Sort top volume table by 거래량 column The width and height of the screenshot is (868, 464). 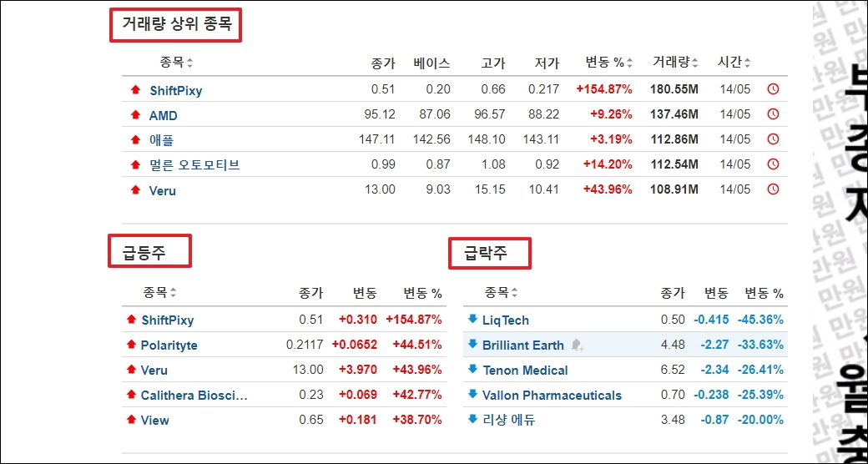pos(675,63)
